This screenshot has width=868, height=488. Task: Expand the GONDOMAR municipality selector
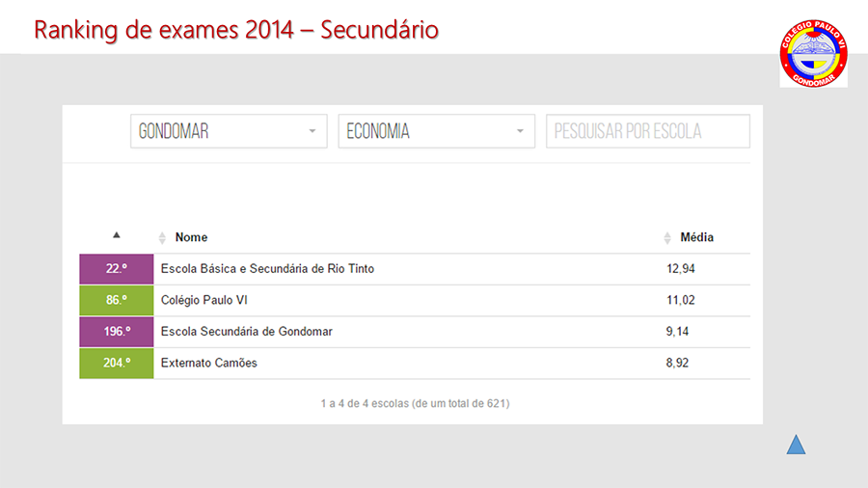point(229,131)
